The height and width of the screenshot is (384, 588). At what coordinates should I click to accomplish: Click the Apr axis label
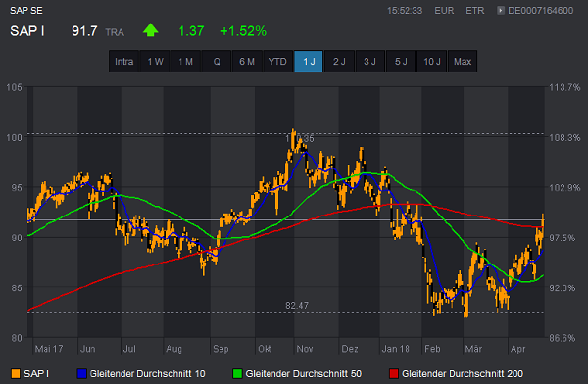click(x=517, y=349)
